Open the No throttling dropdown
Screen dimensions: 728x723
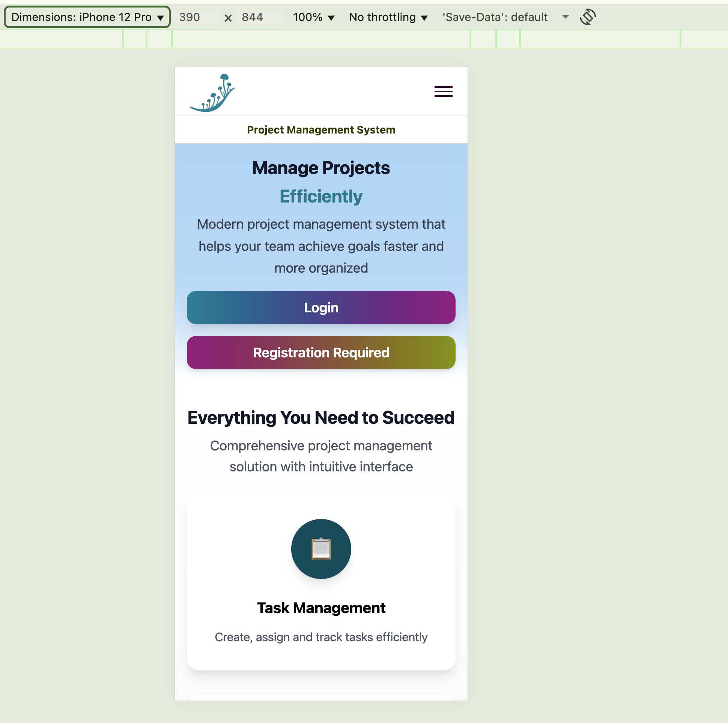pos(388,17)
